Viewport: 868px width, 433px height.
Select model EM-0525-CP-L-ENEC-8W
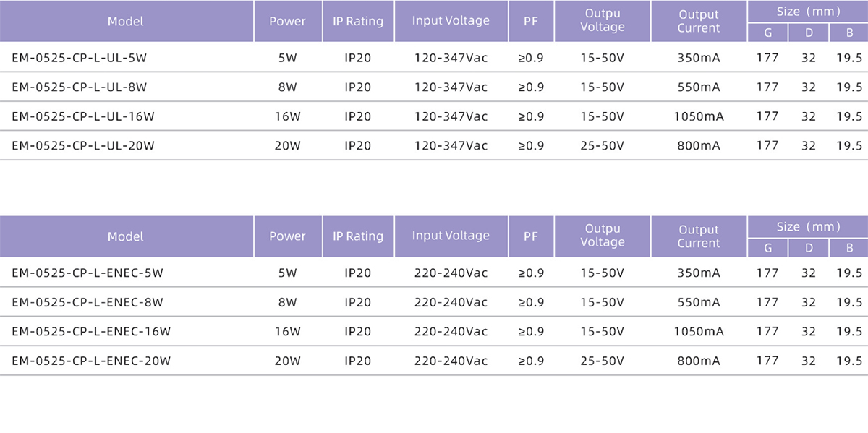point(88,302)
